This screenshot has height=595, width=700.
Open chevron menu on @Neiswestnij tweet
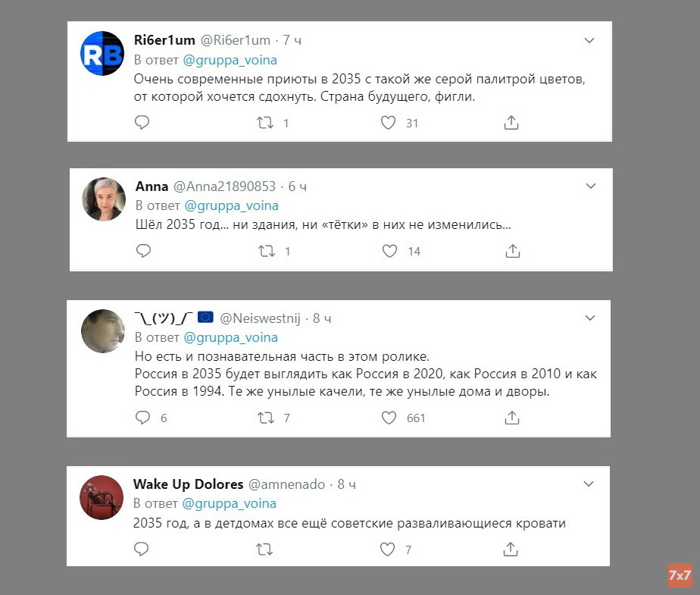(590, 318)
